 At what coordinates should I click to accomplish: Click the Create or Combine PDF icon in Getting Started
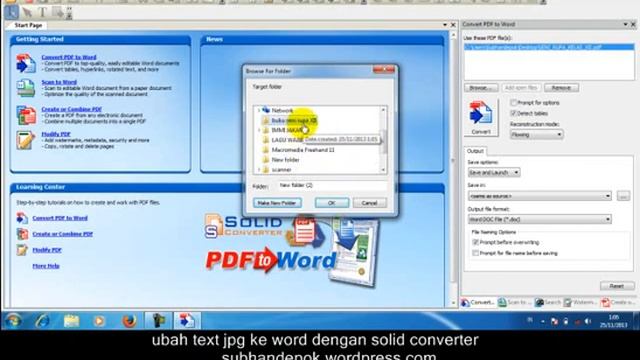pyautogui.click(x=26, y=115)
